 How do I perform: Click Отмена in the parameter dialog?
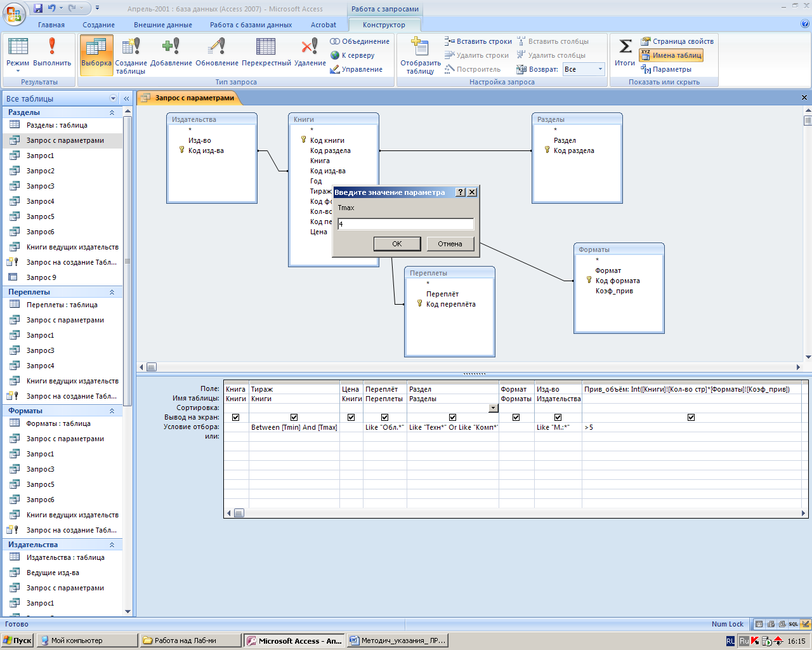tap(450, 244)
